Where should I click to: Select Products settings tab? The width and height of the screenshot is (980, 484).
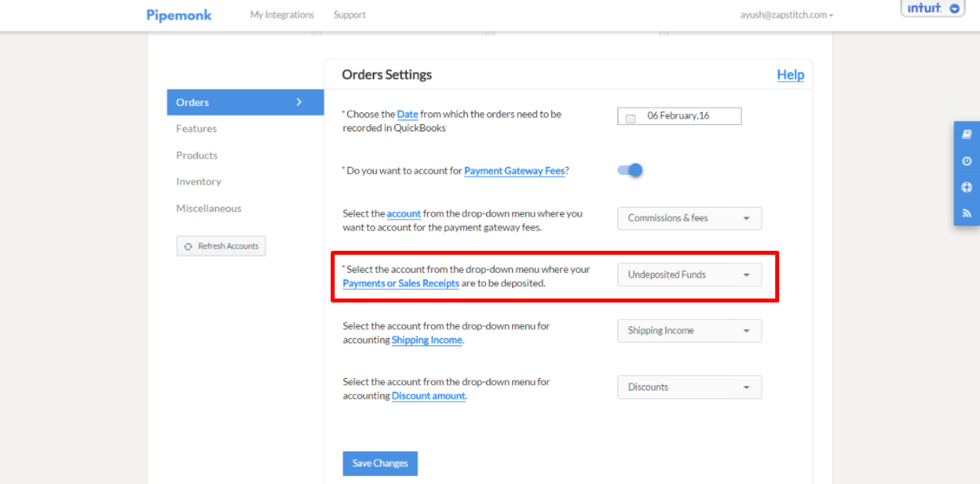[x=197, y=155]
